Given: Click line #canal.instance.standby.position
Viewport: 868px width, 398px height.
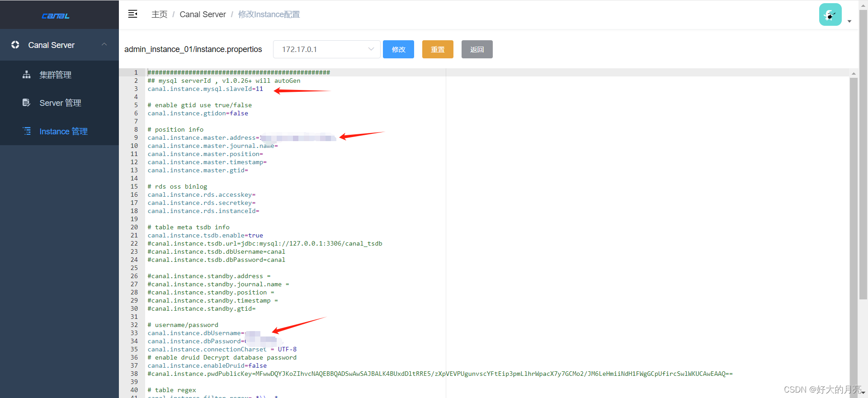Looking at the screenshot, I should pos(211,292).
